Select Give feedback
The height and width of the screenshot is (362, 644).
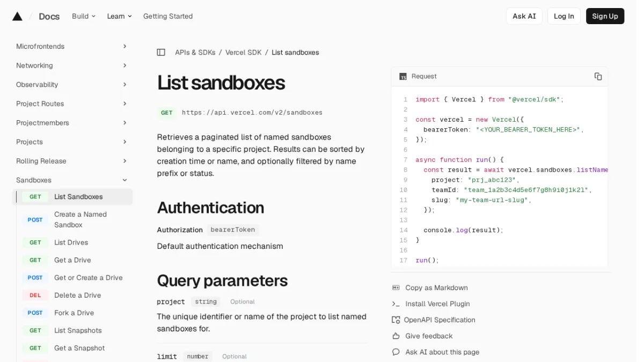(x=429, y=336)
